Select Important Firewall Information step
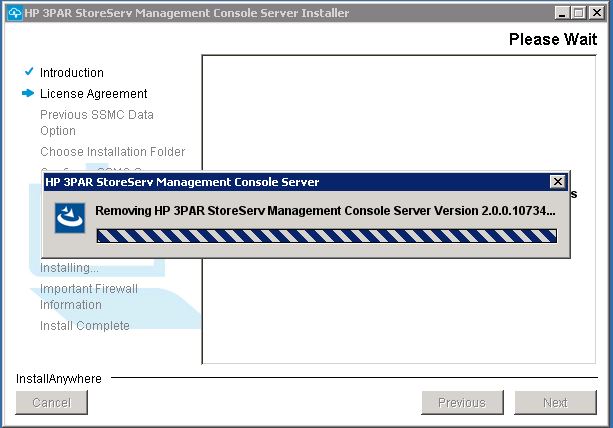 (89, 296)
